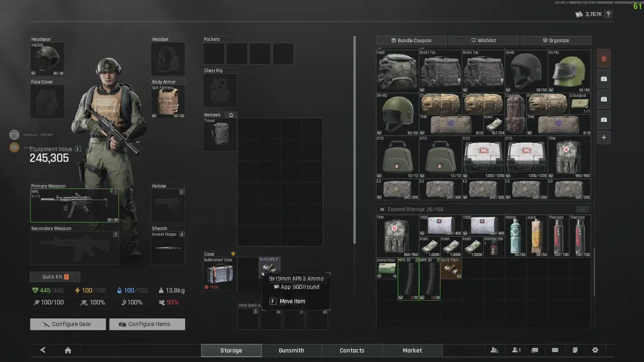Select the Travel backpack slot
The width and height of the screenshot is (644, 362).
click(x=220, y=134)
